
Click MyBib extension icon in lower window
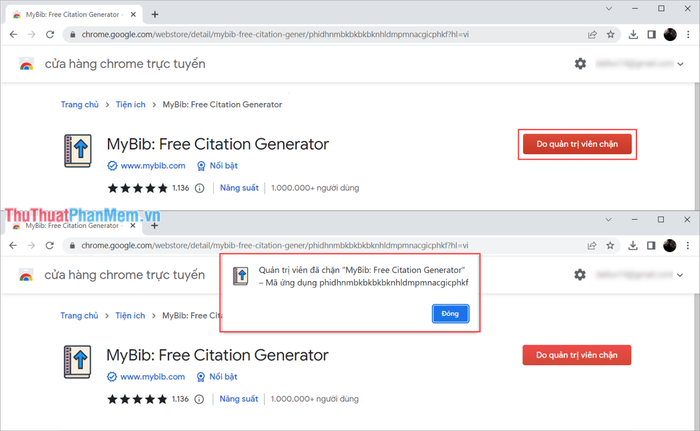tap(77, 362)
